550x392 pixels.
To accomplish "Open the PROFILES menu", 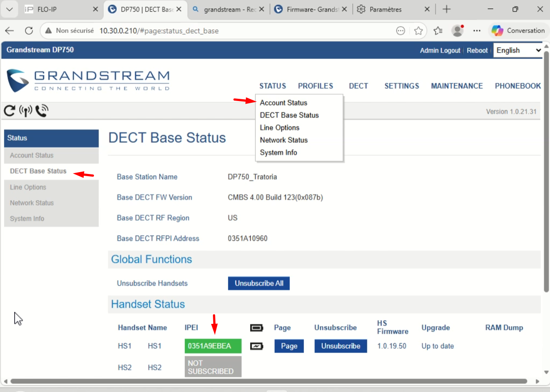I will point(316,86).
